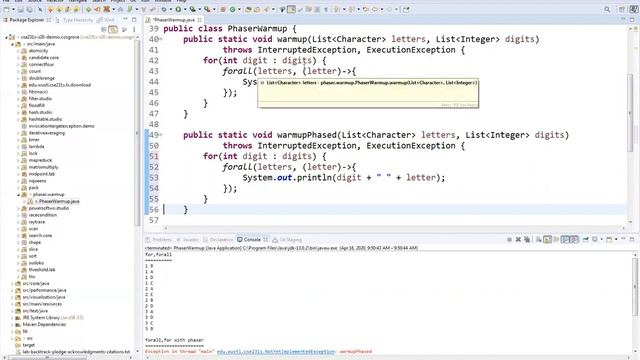Click the Open Type toolbar icon
This screenshot has height=360, width=640.
tap(248, 9)
